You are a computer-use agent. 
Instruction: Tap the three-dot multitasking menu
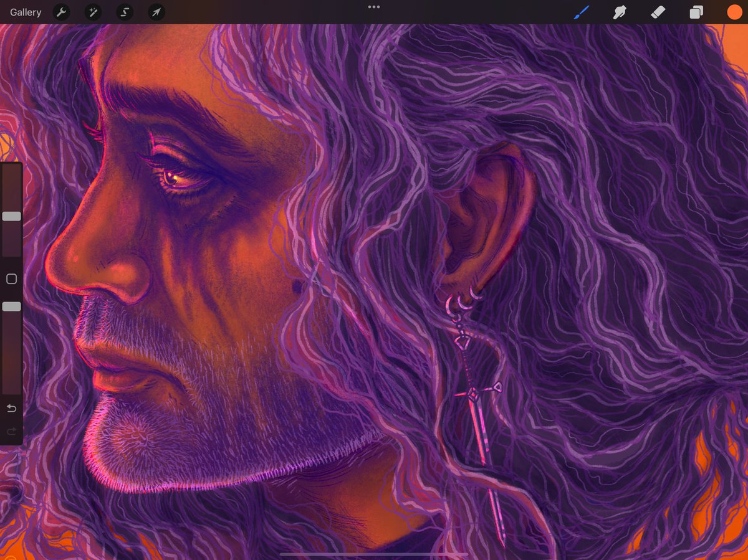(374, 7)
